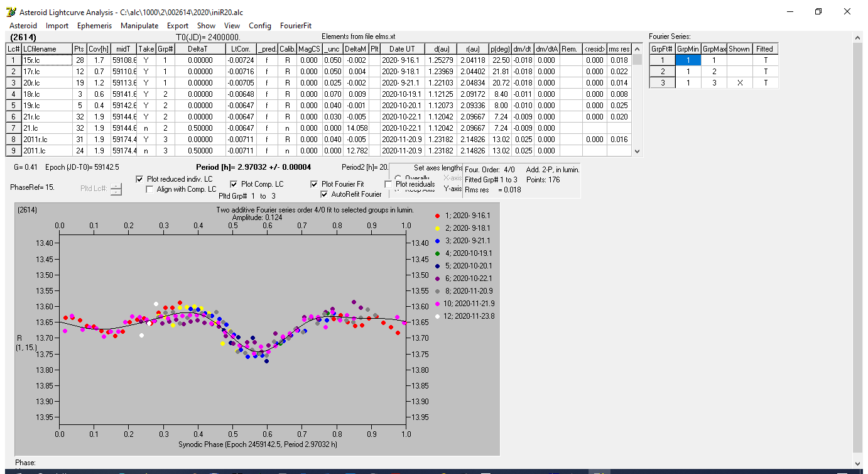Select Fourier Series row 2 button
This screenshot has width=868, height=474.
662,72
